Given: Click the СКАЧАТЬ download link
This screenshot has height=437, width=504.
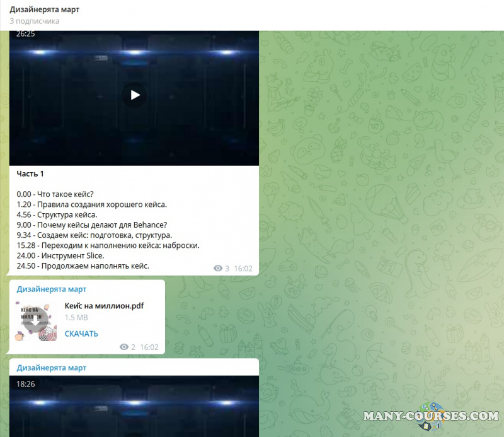Looking at the screenshot, I should click(x=81, y=334).
